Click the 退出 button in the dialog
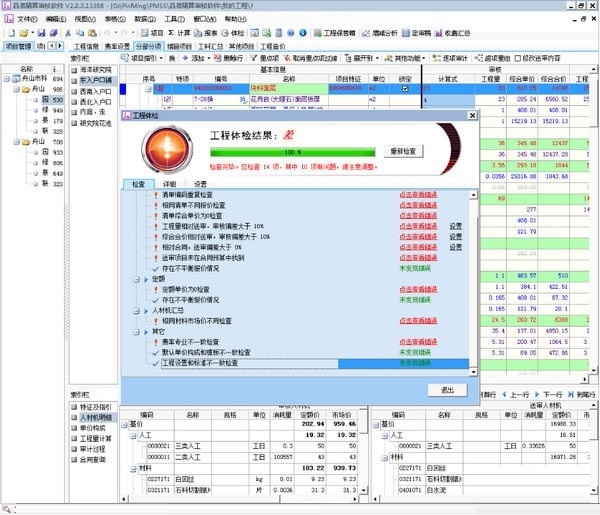Image resolution: width=600 pixels, height=515 pixels. coord(447,390)
